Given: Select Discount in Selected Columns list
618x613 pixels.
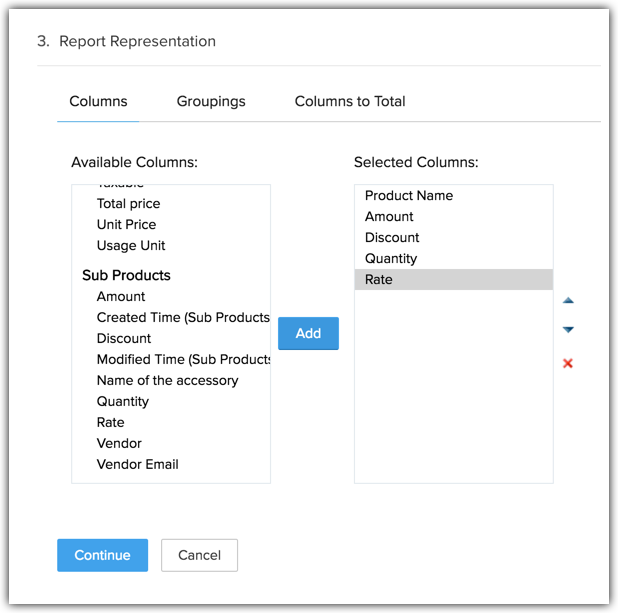Looking at the screenshot, I should tap(392, 237).
